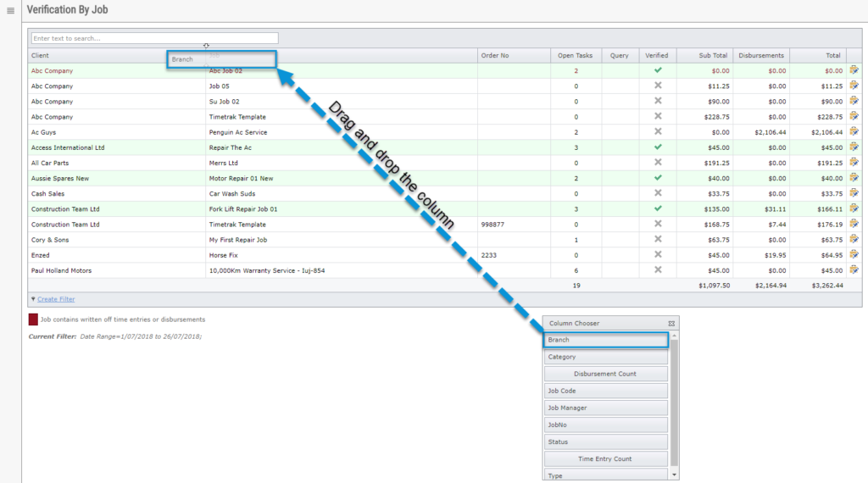868x483 pixels.
Task: Select Category in Column Chooser
Action: [605, 357]
